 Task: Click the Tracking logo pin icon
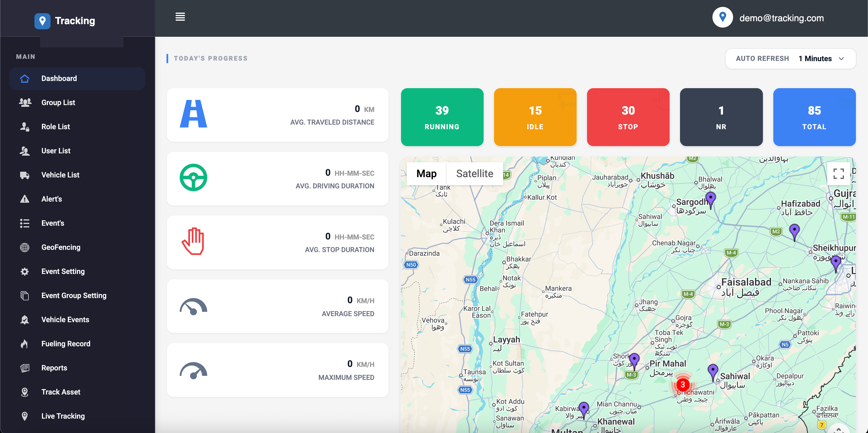click(42, 21)
